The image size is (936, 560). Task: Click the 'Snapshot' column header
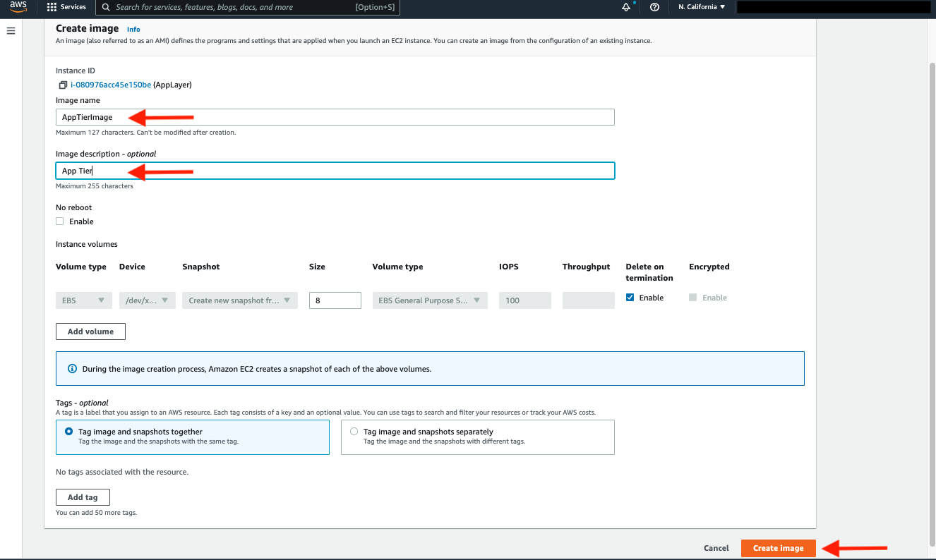point(201,267)
